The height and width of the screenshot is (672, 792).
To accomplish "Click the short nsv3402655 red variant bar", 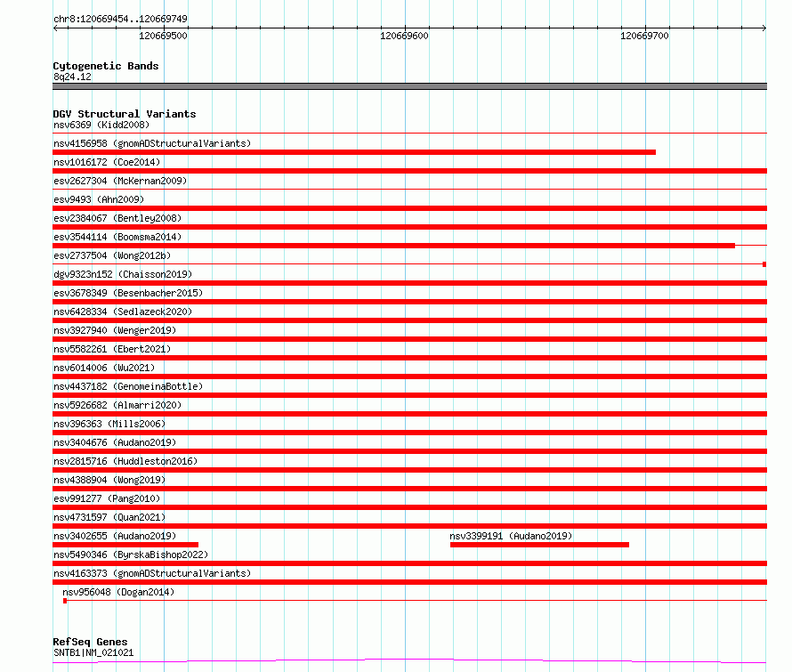I will point(125,545).
